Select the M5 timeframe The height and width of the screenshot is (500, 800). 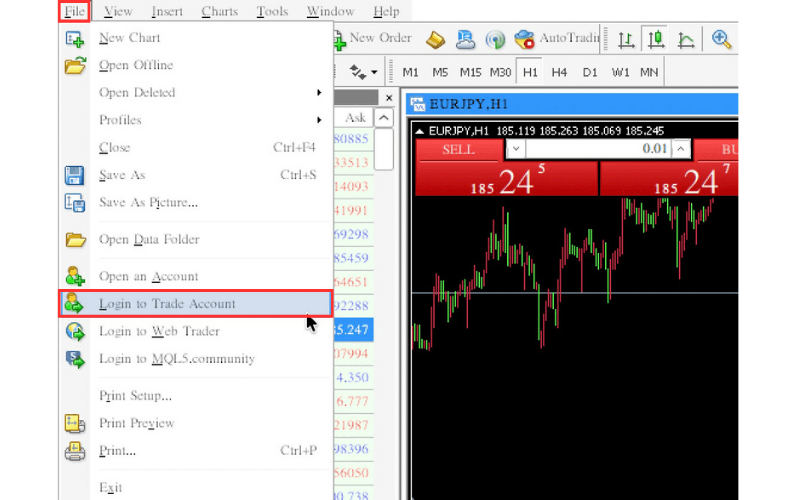(440, 72)
